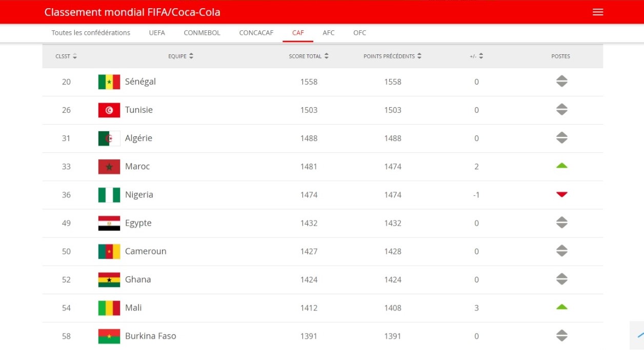Open the Algérie team link
644x350 pixels.
point(138,138)
